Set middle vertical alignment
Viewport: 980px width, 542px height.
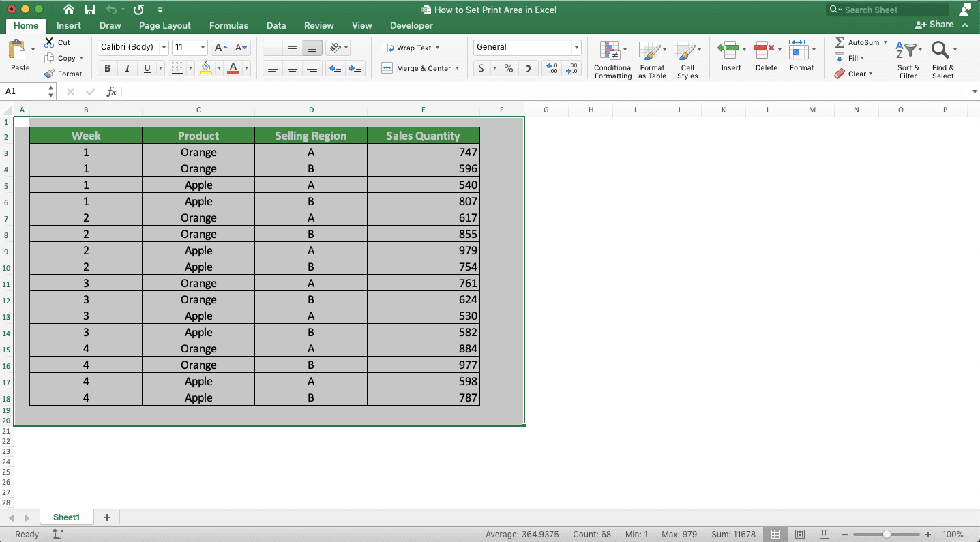(x=293, y=48)
